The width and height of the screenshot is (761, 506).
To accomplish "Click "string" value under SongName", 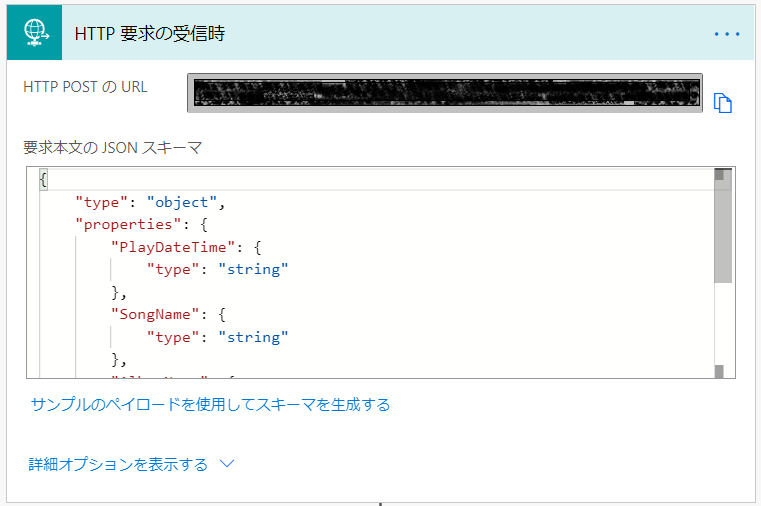I will (253, 337).
